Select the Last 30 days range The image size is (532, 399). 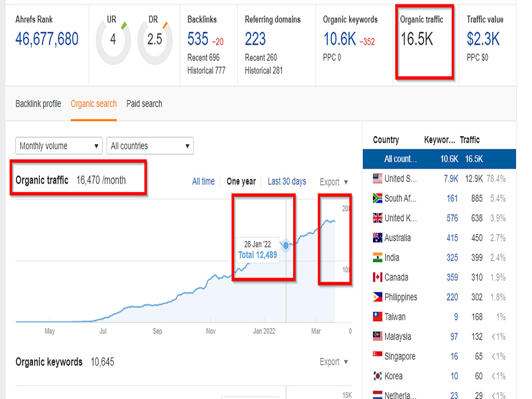pyautogui.click(x=287, y=181)
